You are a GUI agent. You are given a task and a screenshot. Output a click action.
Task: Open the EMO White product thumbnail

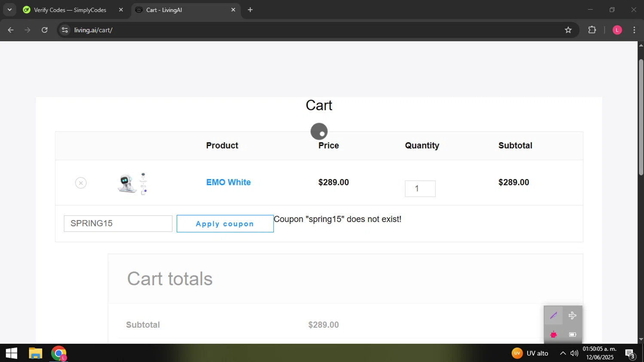coord(133,183)
